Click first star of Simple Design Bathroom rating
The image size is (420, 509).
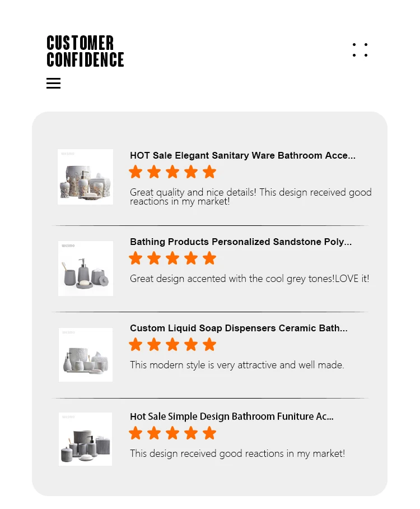pyautogui.click(x=136, y=433)
